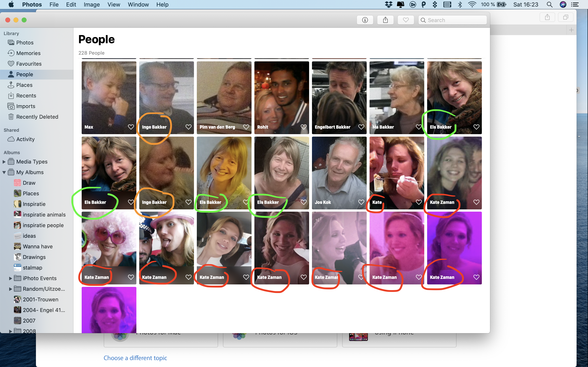Expand the iPhoto Events folder
Viewport: 588px width, 367px height.
tap(10, 278)
